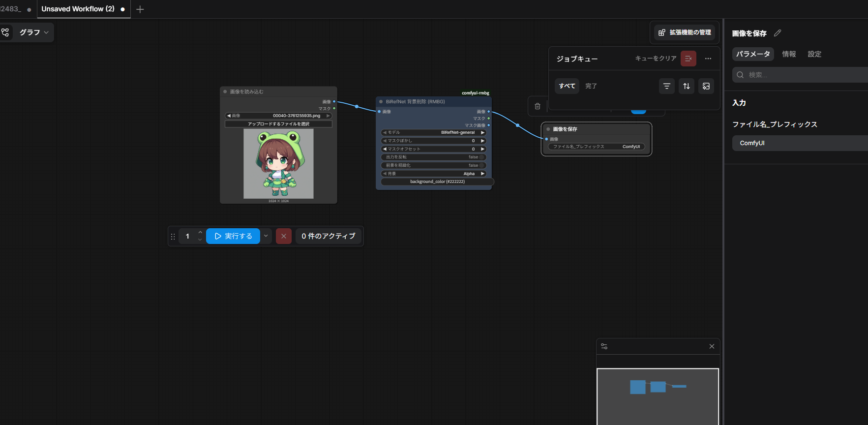
Task: Click ファイル名_プレフィックス field on save node
Action: pyautogui.click(x=597, y=147)
